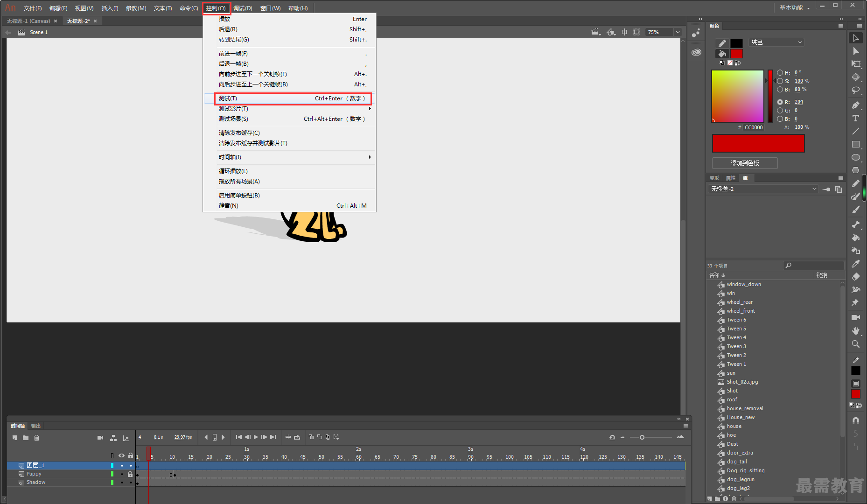Select the Bone tool
Viewport: 867px width, 504px height.
[x=856, y=224]
